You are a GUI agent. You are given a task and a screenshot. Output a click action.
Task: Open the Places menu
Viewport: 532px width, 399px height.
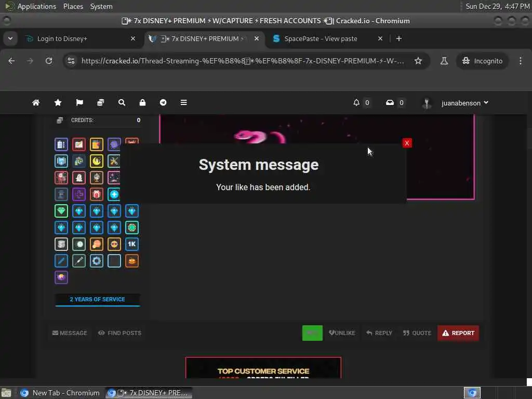point(73,6)
